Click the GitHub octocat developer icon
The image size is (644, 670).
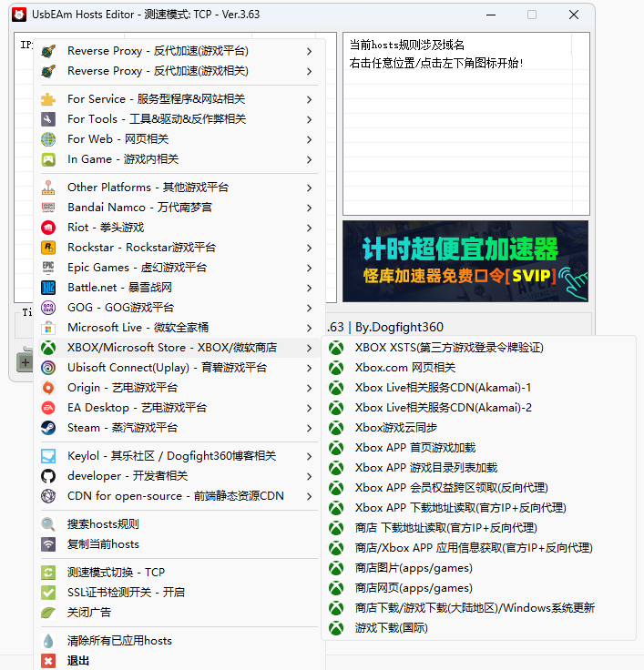pos(48,476)
